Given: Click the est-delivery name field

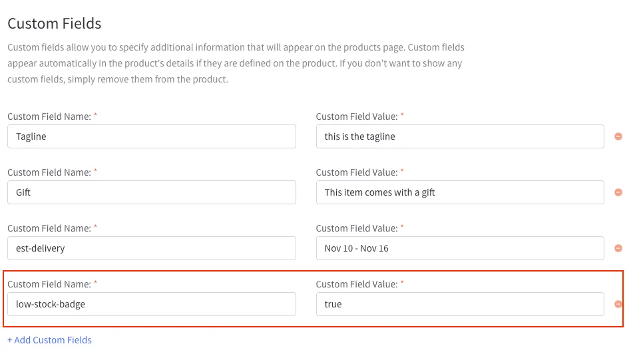Looking at the screenshot, I should pyautogui.click(x=152, y=248).
